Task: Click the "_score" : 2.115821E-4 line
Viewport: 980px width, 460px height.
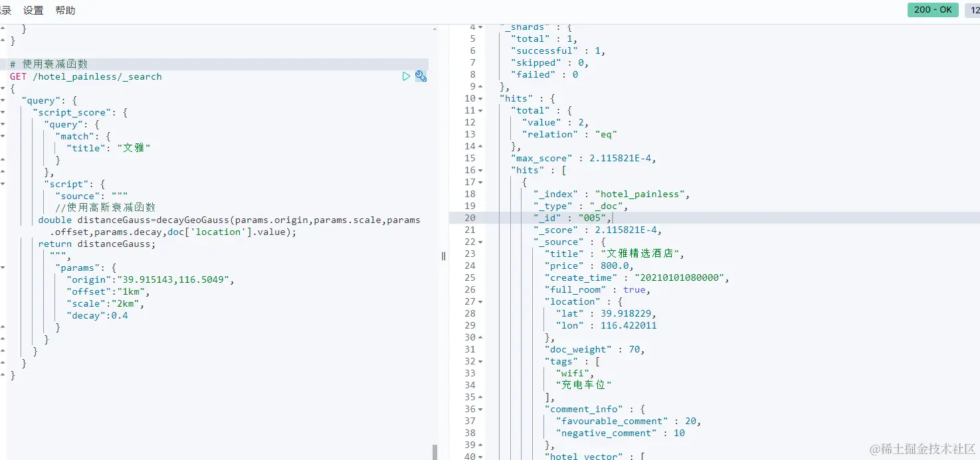Action: point(597,230)
